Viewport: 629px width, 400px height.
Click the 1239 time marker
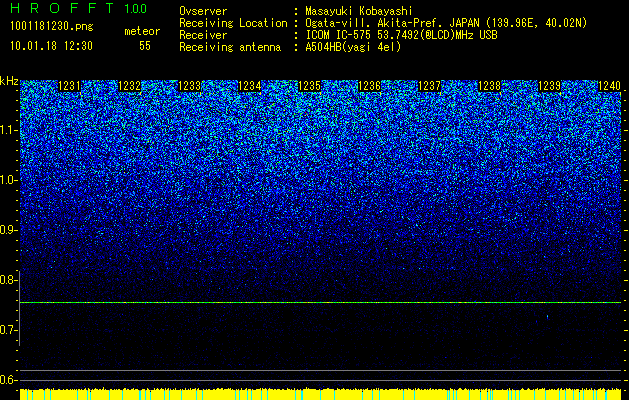click(549, 86)
